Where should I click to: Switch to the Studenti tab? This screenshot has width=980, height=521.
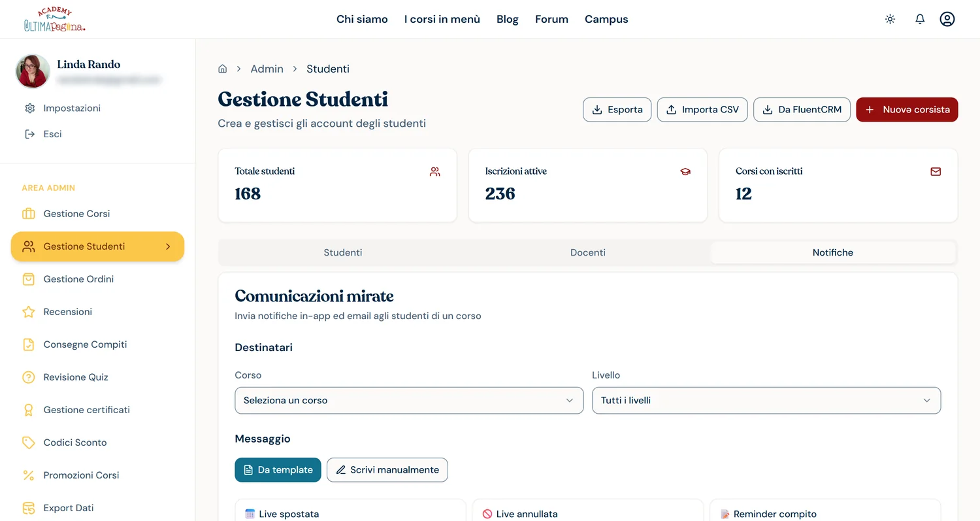[x=343, y=252]
